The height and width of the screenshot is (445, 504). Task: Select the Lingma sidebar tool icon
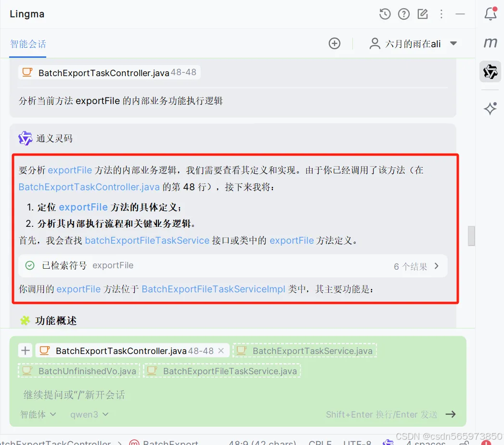click(491, 71)
